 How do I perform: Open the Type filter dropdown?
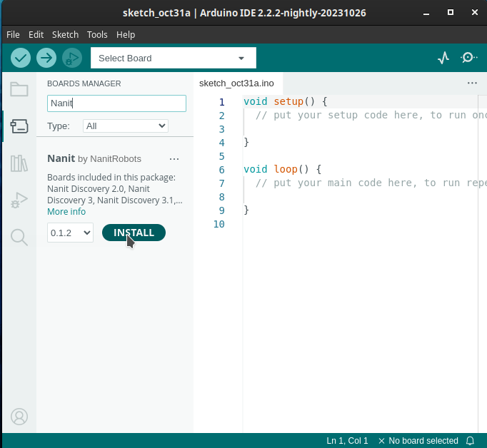126,126
